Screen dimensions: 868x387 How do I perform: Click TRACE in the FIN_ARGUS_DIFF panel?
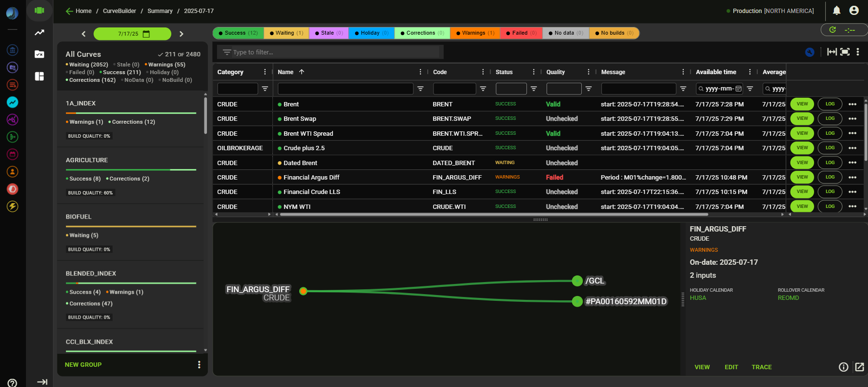point(761,367)
